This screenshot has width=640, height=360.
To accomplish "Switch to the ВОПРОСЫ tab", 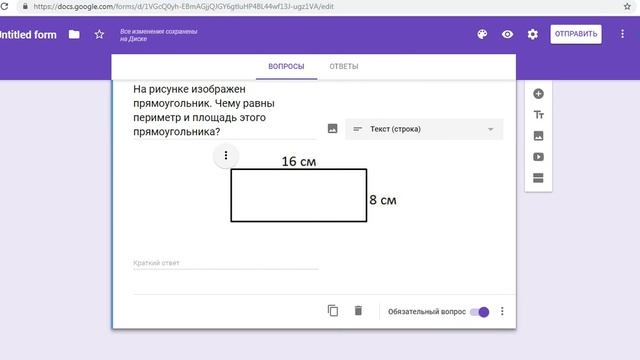I will pyautogui.click(x=286, y=67).
